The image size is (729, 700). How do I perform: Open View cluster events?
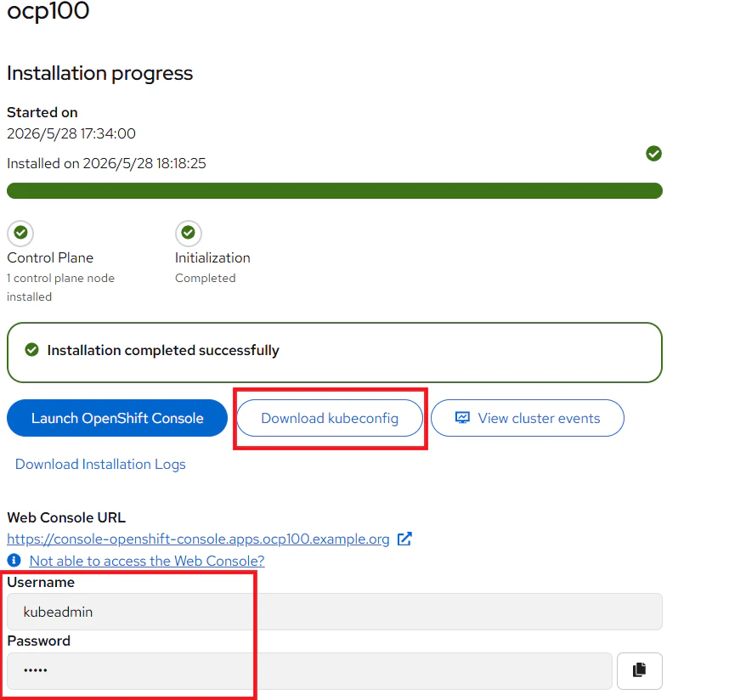pyautogui.click(x=528, y=418)
